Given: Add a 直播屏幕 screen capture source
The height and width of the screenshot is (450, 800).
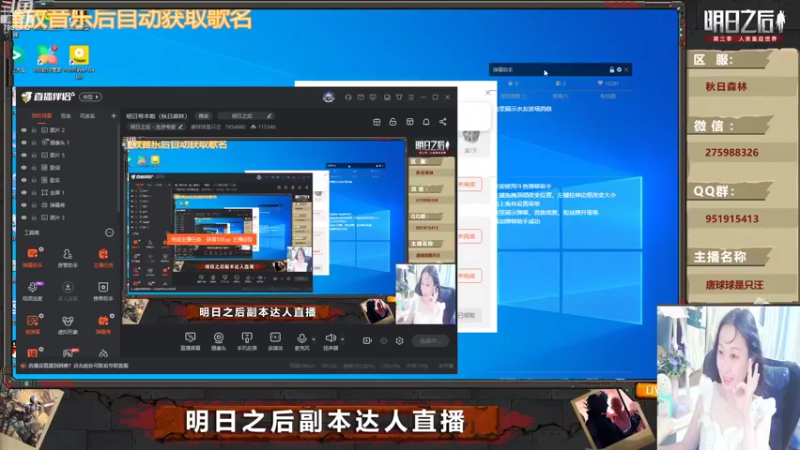Looking at the screenshot, I should [190, 341].
